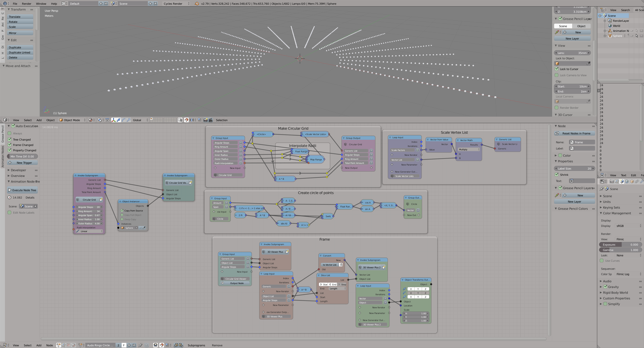Image resolution: width=644 pixels, height=348 pixels.
Task: Activate the rotate manipulator icon
Action: (x=123, y=120)
